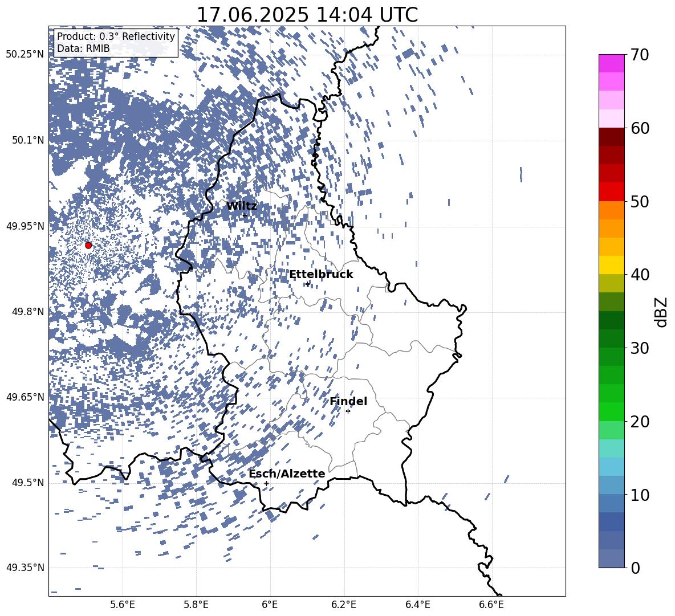
Task: Click the title '17.06.2025 14:04 UTC'
Action: coord(307,15)
